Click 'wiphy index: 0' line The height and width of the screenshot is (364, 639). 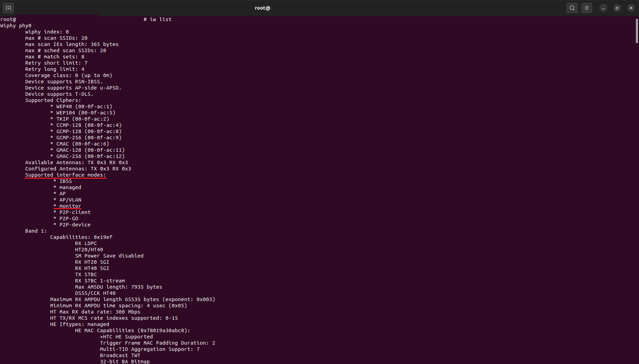click(47, 32)
